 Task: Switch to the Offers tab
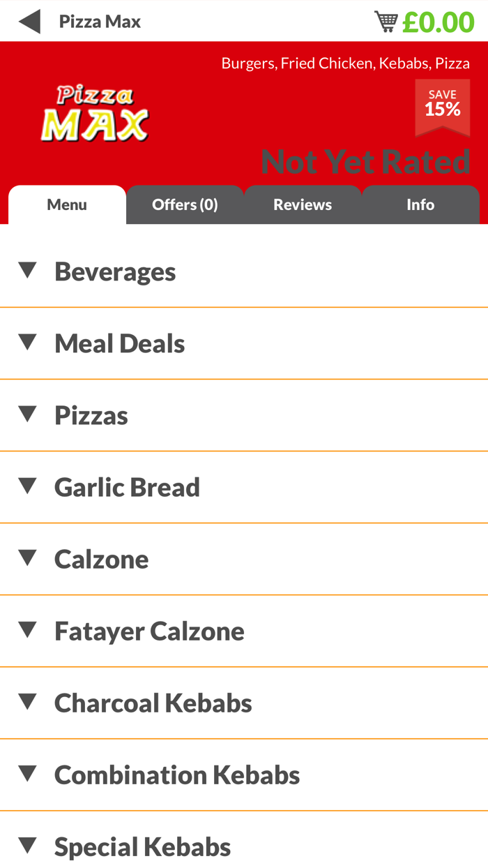pyautogui.click(x=185, y=204)
